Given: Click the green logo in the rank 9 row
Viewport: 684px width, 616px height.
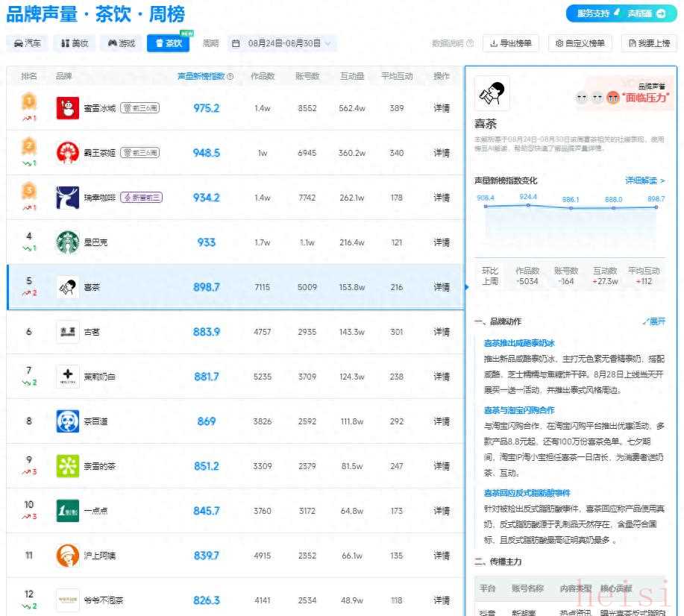Looking at the screenshot, I should (x=68, y=466).
